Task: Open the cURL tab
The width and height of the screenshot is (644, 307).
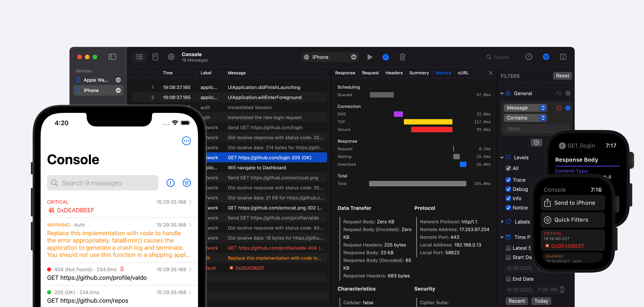Action: click(x=463, y=73)
